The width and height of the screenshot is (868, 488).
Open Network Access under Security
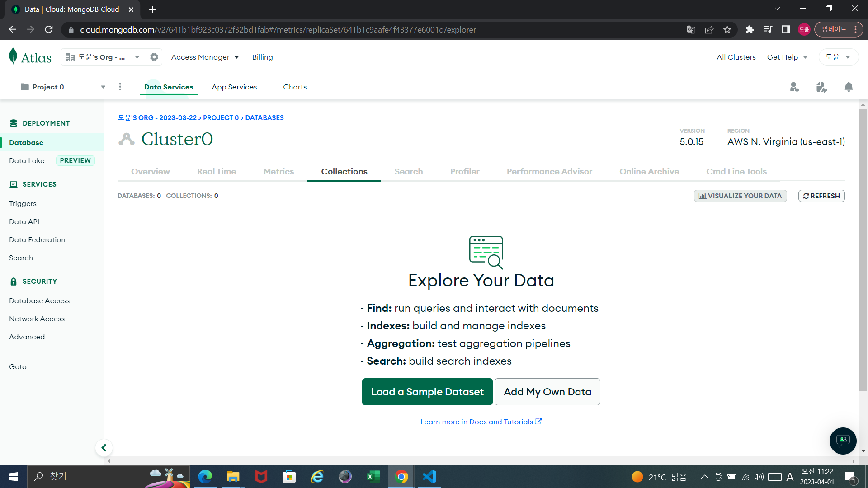37,319
